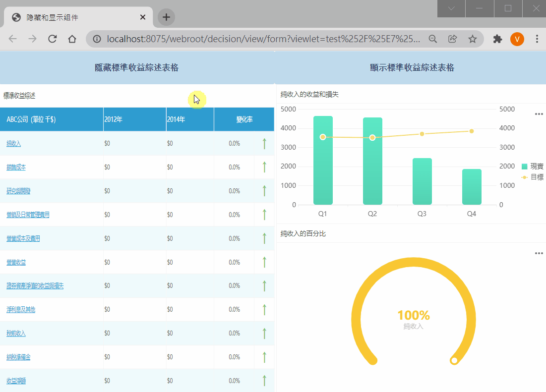Open the Chrome three-dot menu
Image resolution: width=546 pixels, height=392 pixels.
point(537,39)
